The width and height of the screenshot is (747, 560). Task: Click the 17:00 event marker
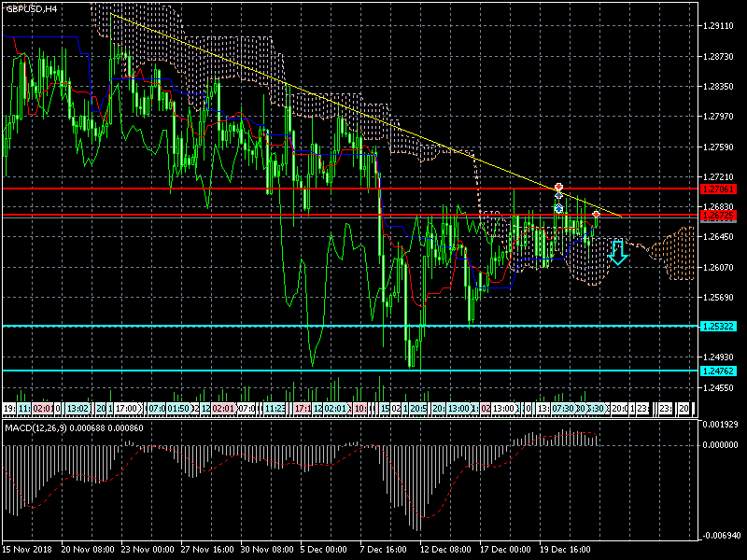pos(128,409)
